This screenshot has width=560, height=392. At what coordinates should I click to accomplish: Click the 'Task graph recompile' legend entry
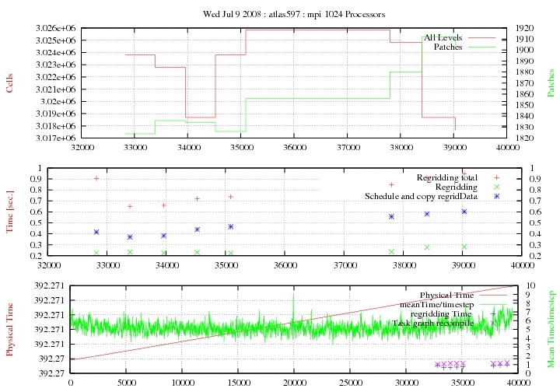(433, 323)
